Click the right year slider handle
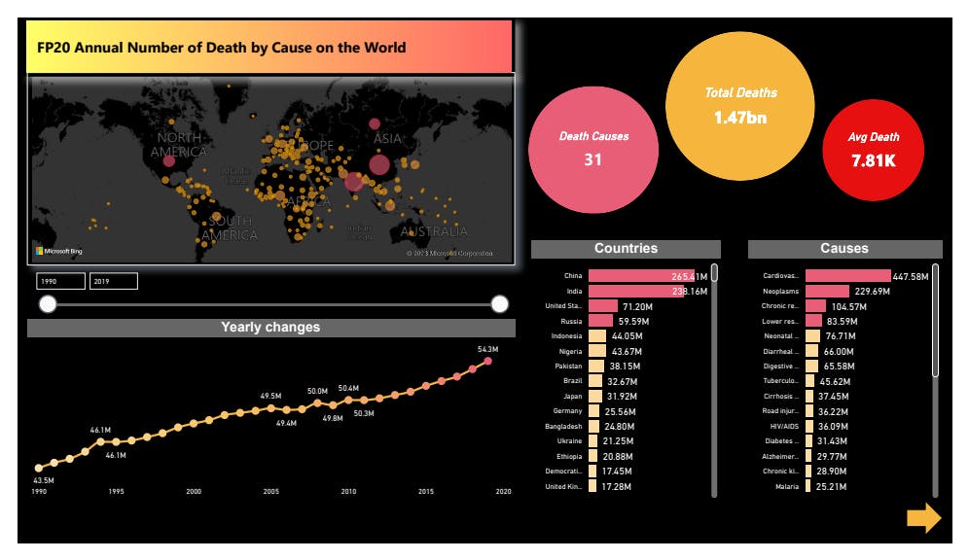The image size is (969, 560). (500, 304)
